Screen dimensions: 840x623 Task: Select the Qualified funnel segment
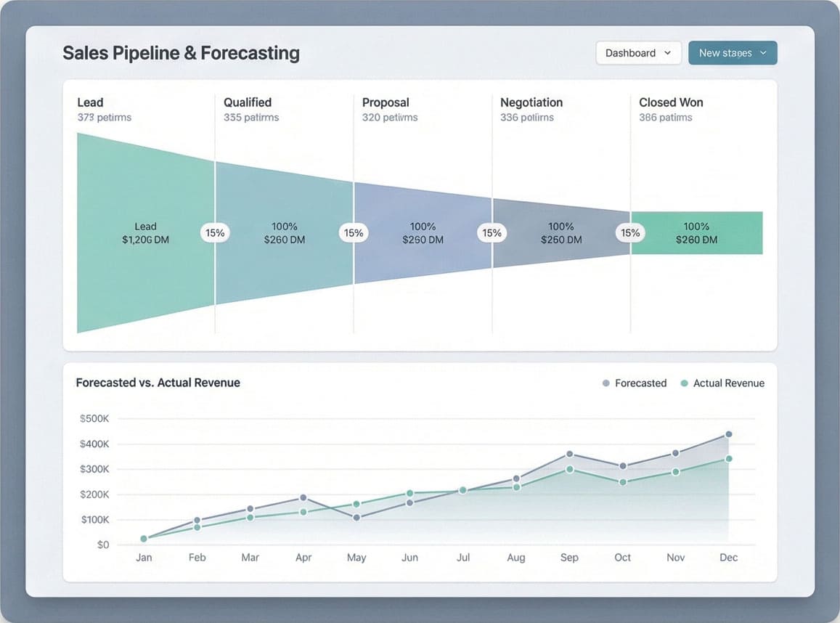click(x=285, y=232)
